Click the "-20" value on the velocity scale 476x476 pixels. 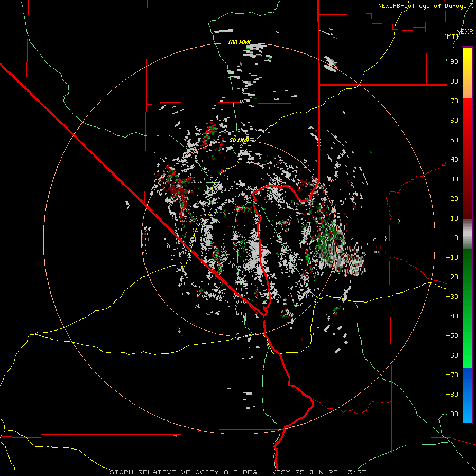(x=452, y=277)
